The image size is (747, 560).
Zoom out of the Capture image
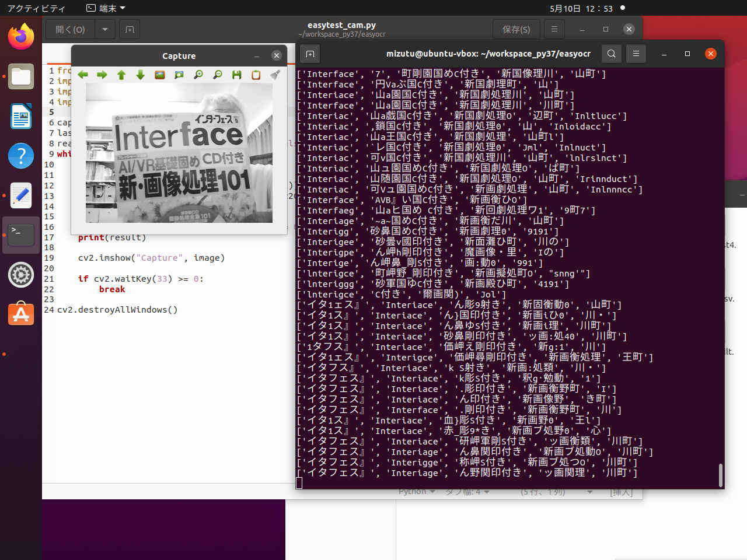[218, 75]
